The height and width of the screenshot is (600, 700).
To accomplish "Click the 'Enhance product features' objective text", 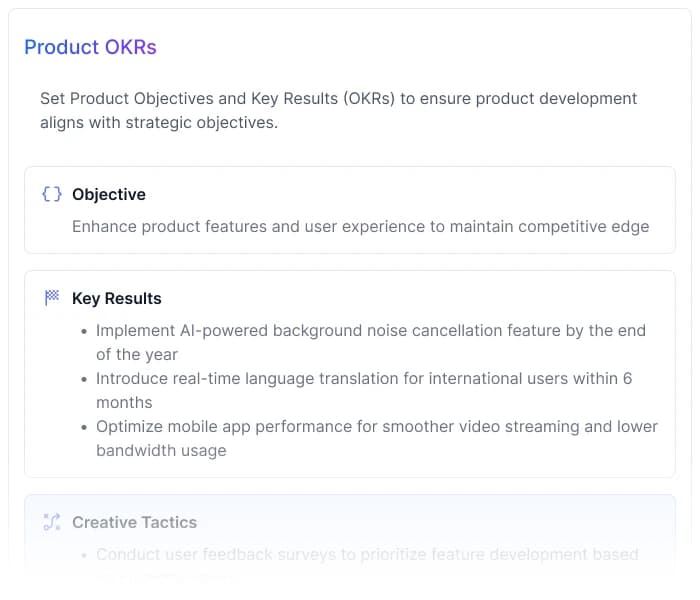I will click(x=360, y=226).
